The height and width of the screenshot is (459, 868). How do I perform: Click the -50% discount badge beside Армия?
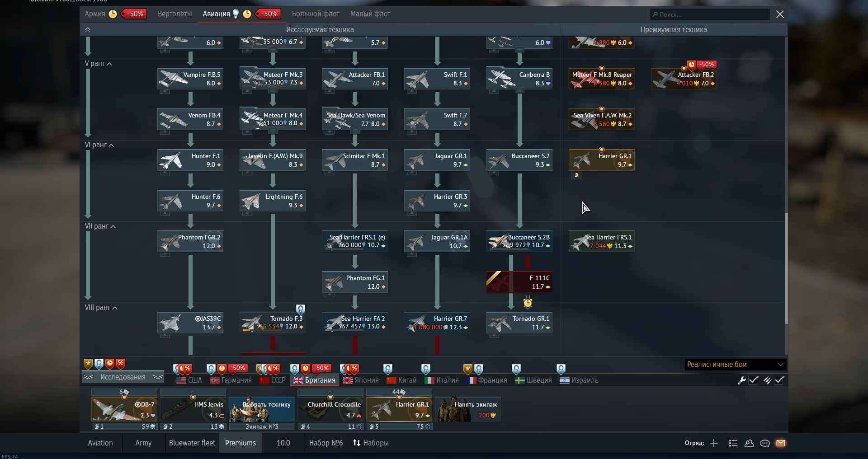tap(134, 14)
